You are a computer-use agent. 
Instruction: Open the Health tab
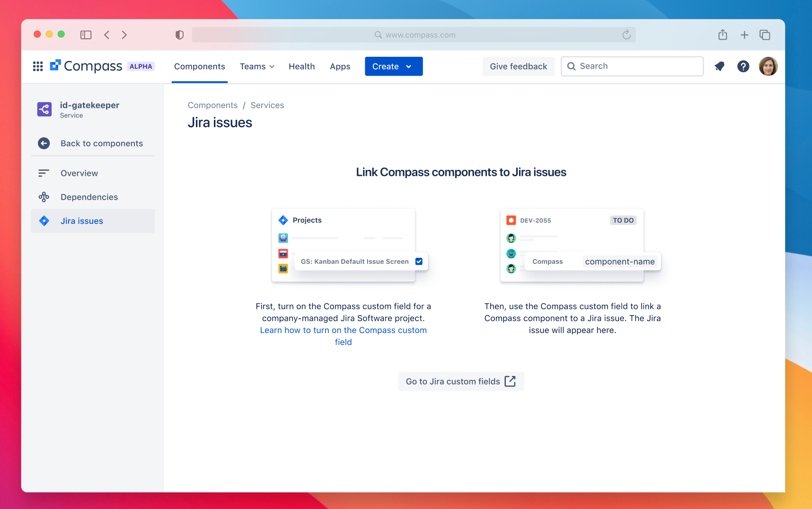(x=302, y=67)
